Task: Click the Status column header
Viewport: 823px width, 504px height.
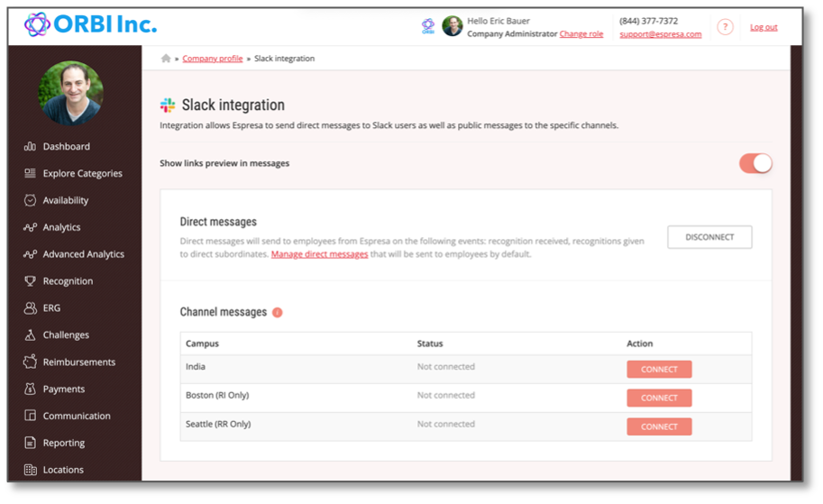Action: pos(430,344)
